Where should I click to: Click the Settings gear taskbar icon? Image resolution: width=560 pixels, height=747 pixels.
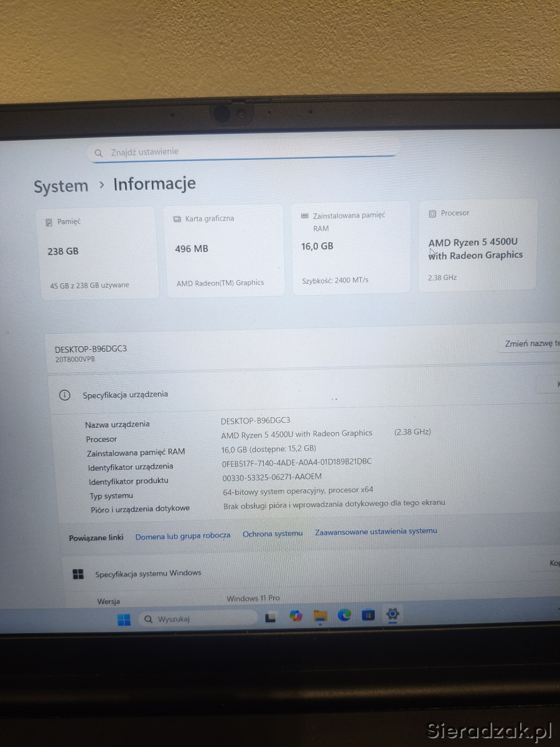point(392,614)
